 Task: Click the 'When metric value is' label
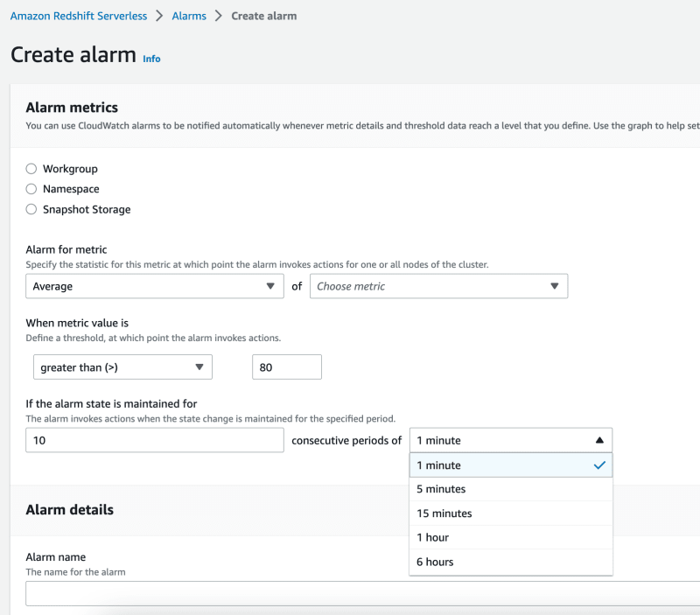coord(77,323)
